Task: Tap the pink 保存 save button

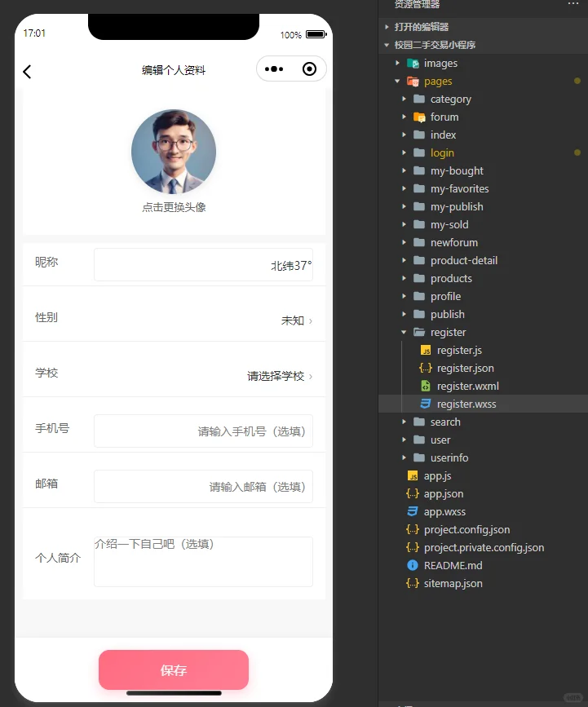Action: tap(174, 670)
